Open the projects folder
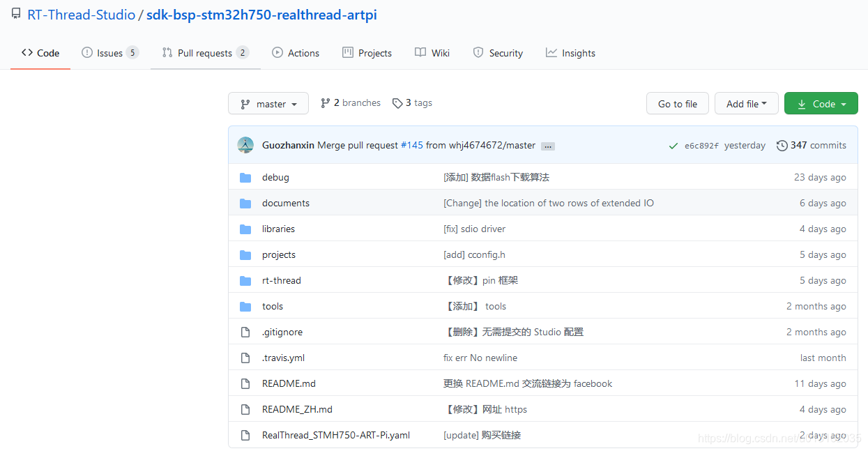The height and width of the screenshot is (451, 868). click(279, 255)
